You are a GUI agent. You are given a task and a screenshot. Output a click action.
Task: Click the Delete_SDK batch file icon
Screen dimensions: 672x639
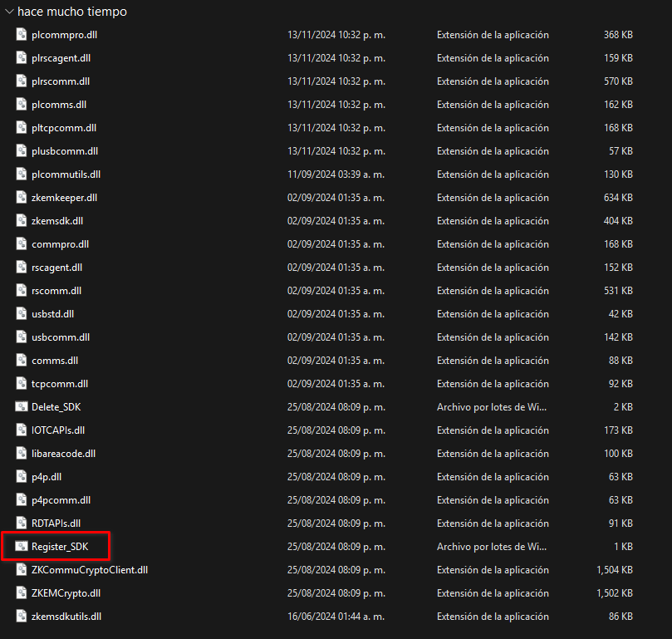point(22,407)
